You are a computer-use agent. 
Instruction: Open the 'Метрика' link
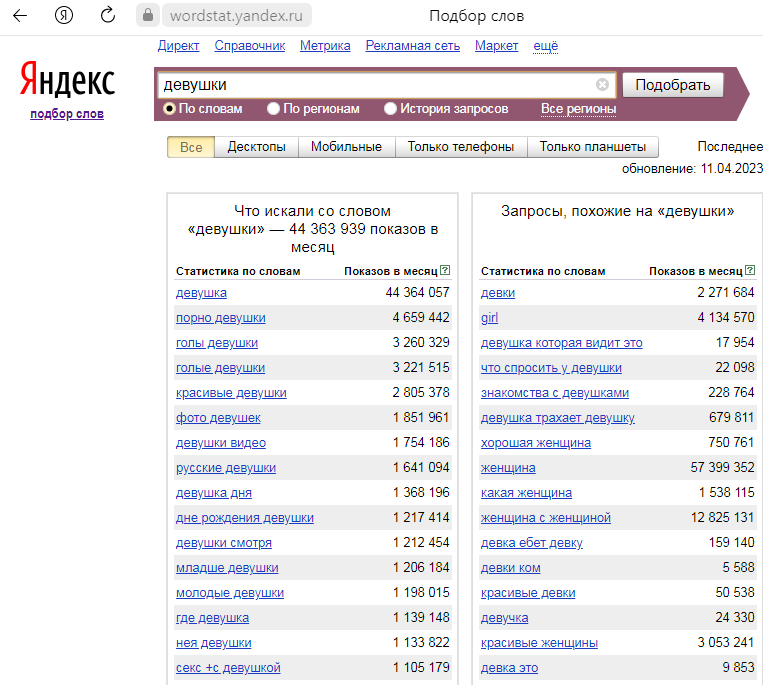point(325,46)
